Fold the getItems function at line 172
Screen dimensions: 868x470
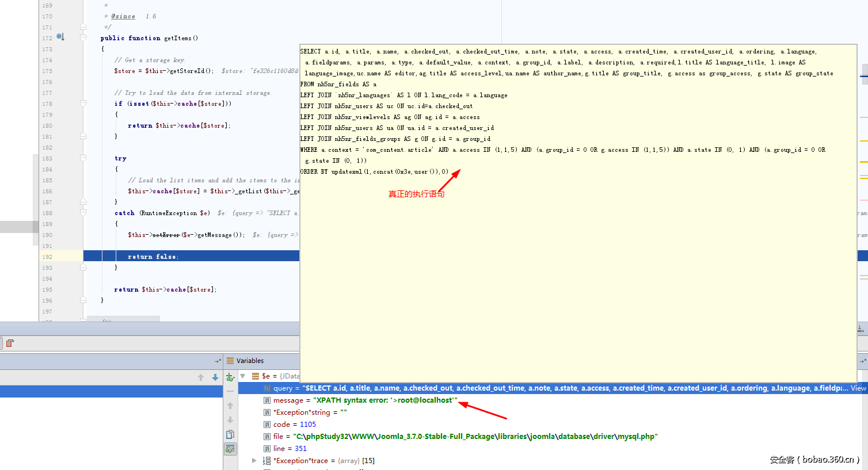(83, 38)
